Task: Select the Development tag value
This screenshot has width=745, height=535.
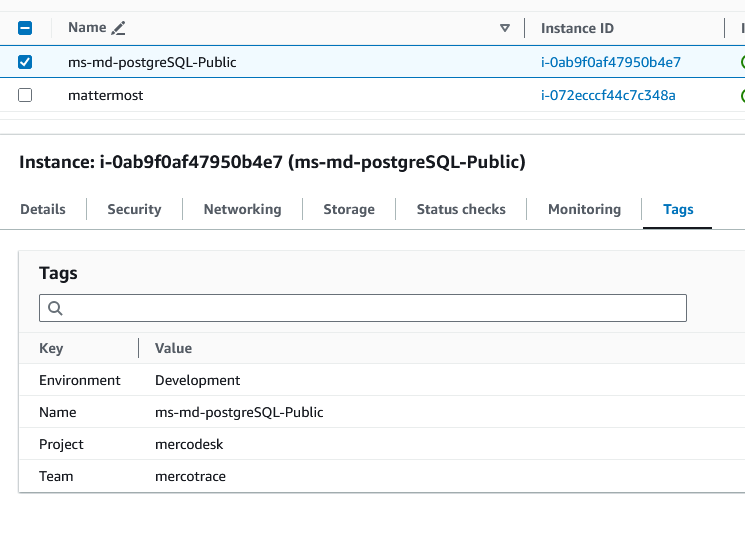Action: (198, 381)
